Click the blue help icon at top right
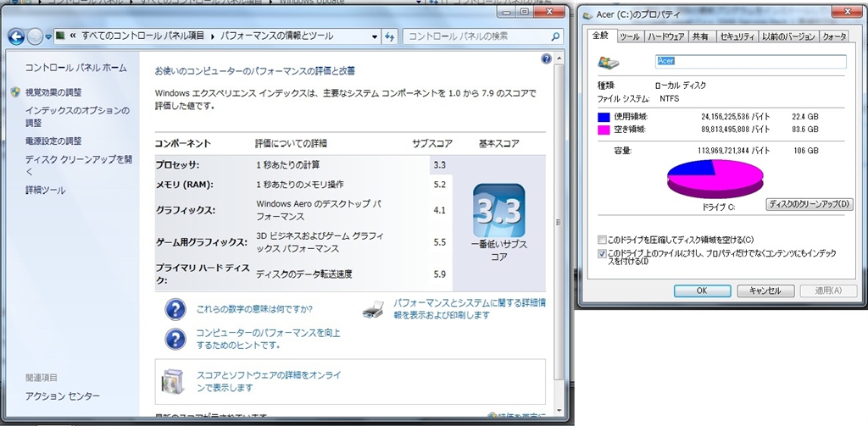Image resolution: width=868 pixels, height=426 pixels. point(547,58)
